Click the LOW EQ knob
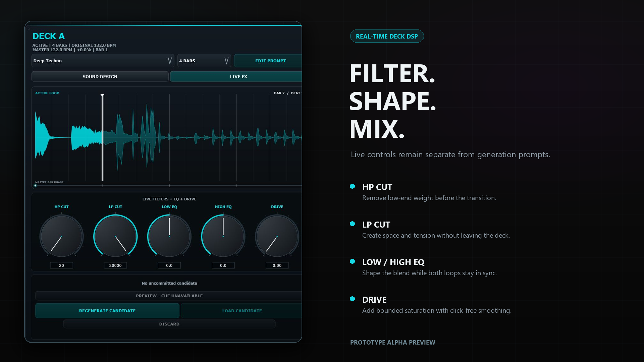The width and height of the screenshot is (644, 362). pyautogui.click(x=169, y=236)
